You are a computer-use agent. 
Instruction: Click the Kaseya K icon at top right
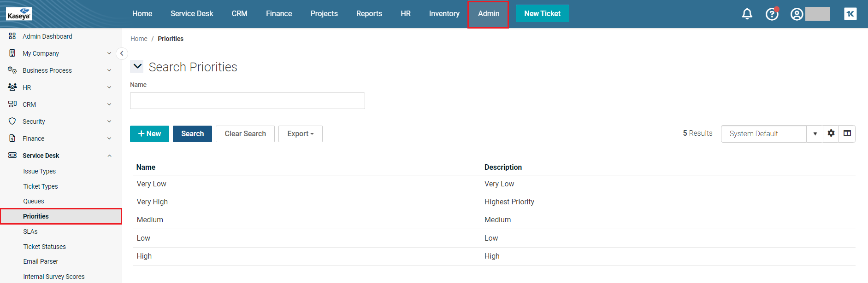click(850, 14)
